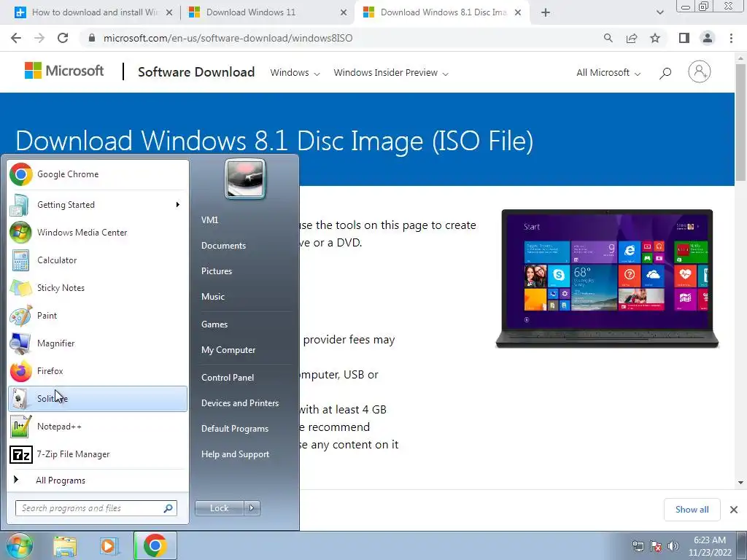The width and height of the screenshot is (747, 560).
Task: Open Windows Explorer from taskbar
Action: point(65,546)
